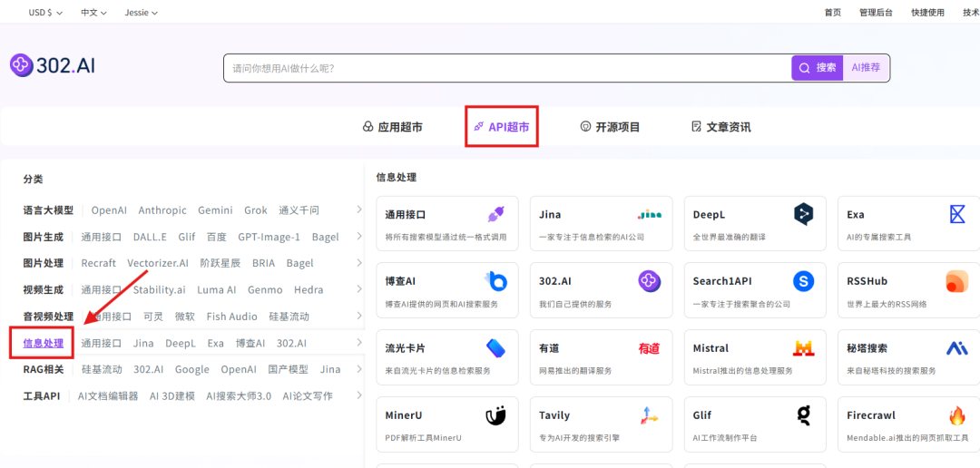The height and width of the screenshot is (468, 980).
Task: Open Fish Audio under 音视频处理
Action: point(232,317)
